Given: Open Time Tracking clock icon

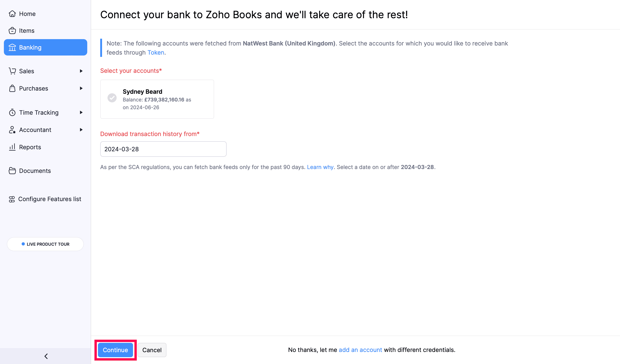Looking at the screenshot, I should [x=12, y=112].
